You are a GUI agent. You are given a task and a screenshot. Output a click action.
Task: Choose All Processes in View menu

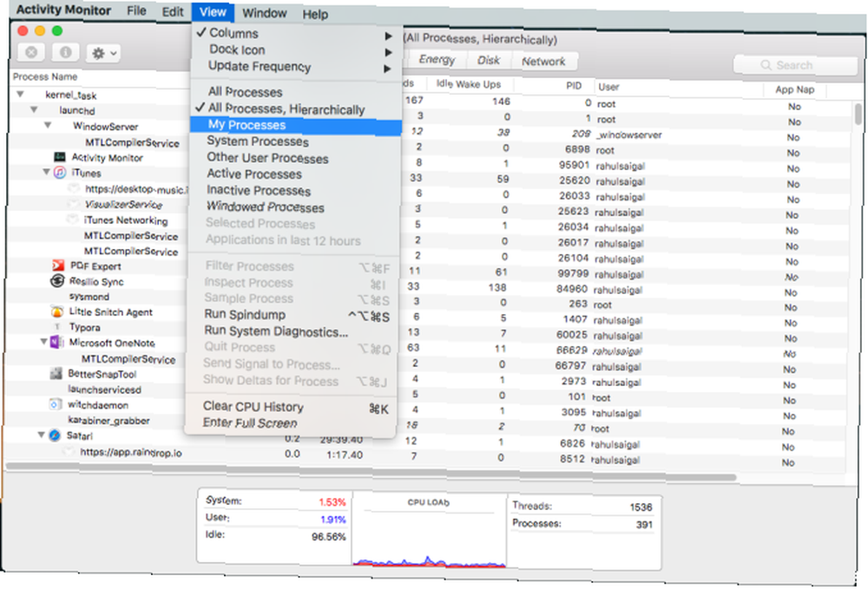(296, 92)
